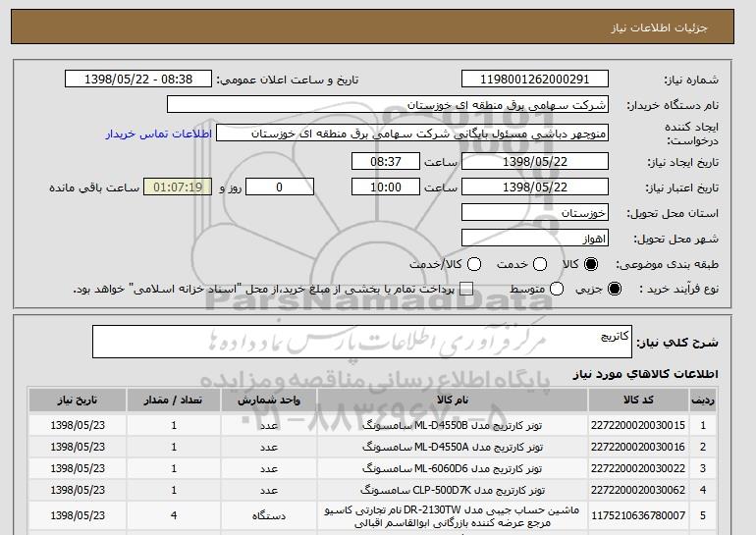Click the delivery city field اهواز
Viewport: 756px width, 535px height.
pyautogui.click(x=535, y=238)
